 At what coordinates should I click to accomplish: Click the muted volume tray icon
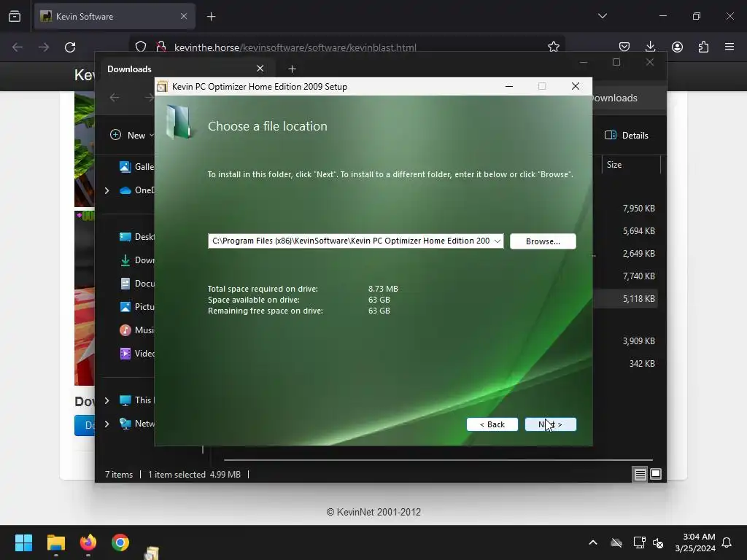point(658,542)
